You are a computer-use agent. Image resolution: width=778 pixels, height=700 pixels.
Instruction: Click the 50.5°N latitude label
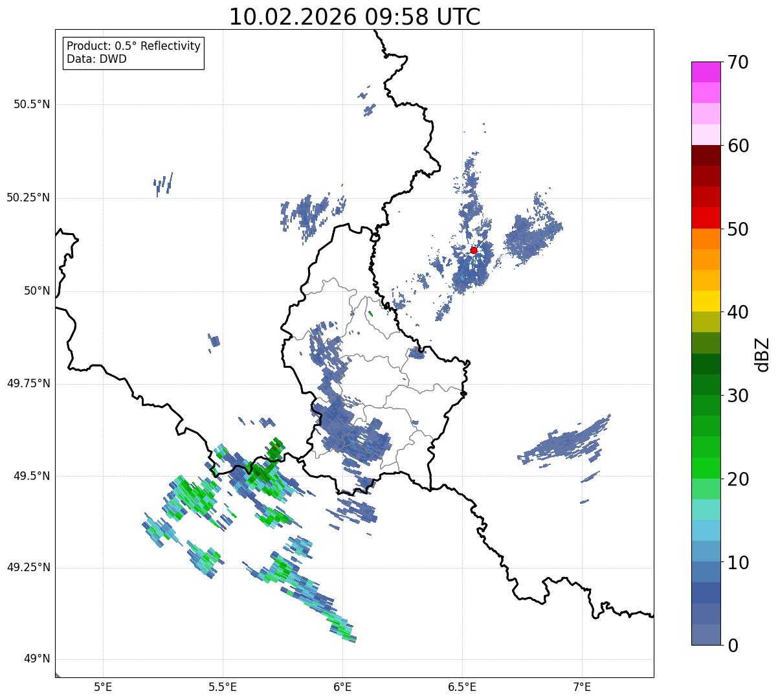(32, 104)
